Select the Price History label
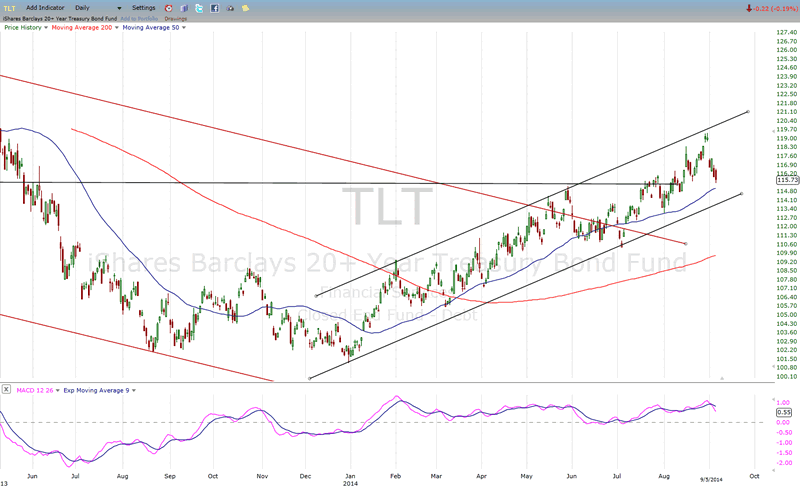This screenshot has height=486, width=800. pyautogui.click(x=23, y=28)
